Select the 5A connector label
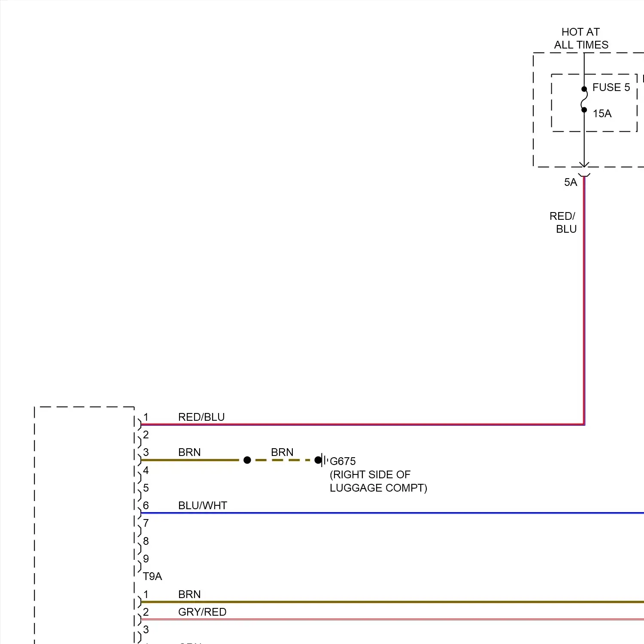The image size is (644, 644). (571, 182)
